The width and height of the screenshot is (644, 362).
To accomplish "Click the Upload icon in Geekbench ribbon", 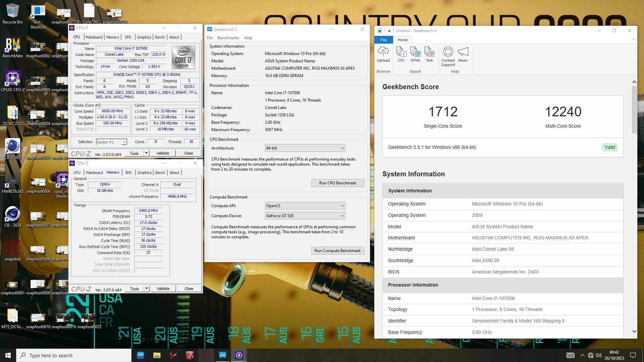I will [x=383, y=54].
